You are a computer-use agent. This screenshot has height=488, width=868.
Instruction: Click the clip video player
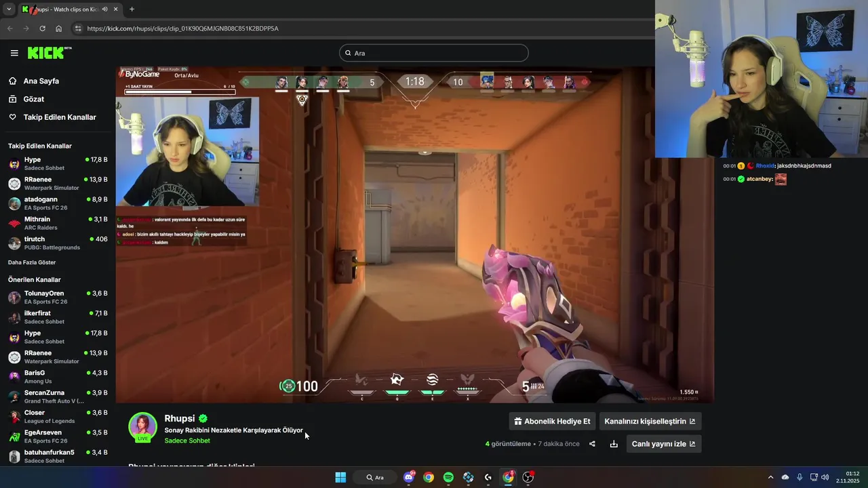414,235
